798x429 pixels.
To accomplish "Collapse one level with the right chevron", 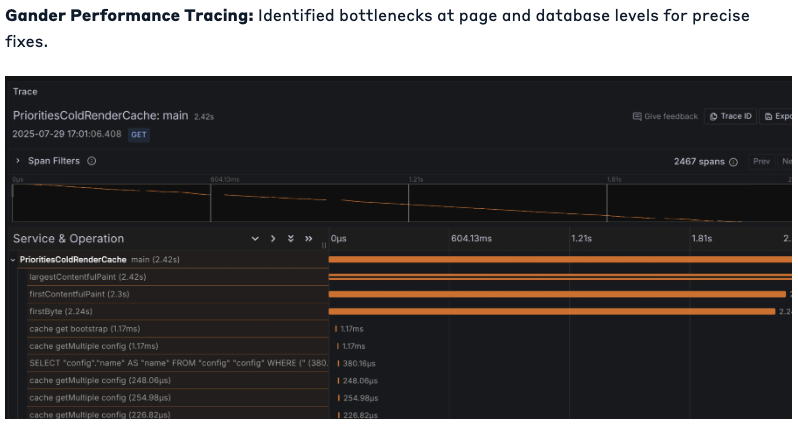I will [273, 239].
